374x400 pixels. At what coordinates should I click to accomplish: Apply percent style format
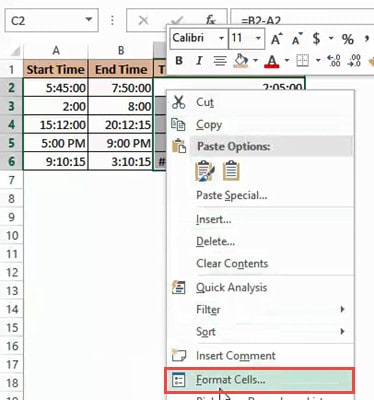[x=348, y=39]
